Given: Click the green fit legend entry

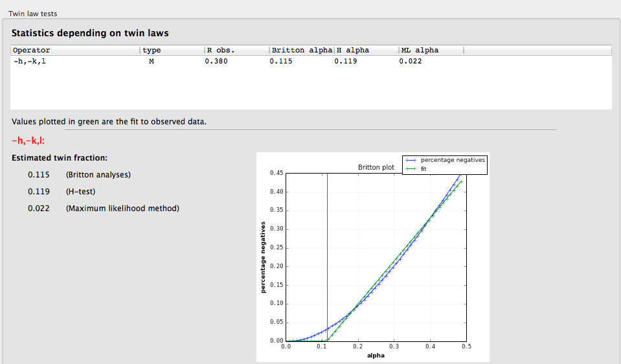Looking at the screenshot, I should click(x=423, y=169).
